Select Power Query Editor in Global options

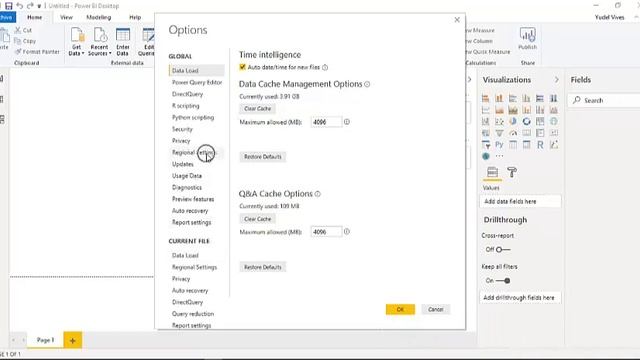coord(197,82)
